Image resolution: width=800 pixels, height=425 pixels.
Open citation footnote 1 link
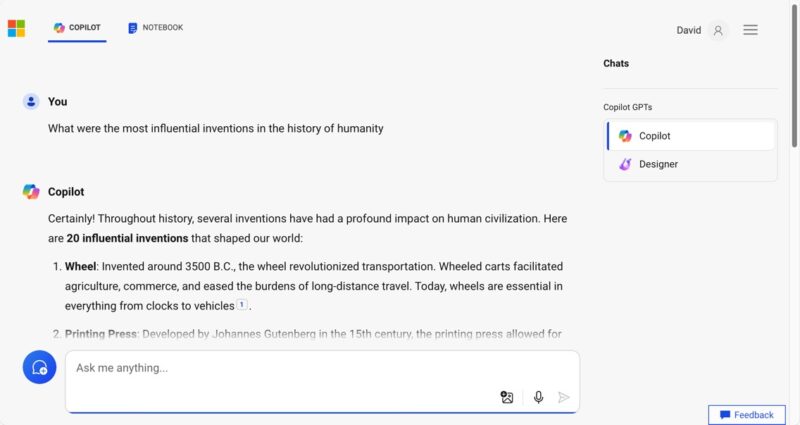[x=242, y=305]
